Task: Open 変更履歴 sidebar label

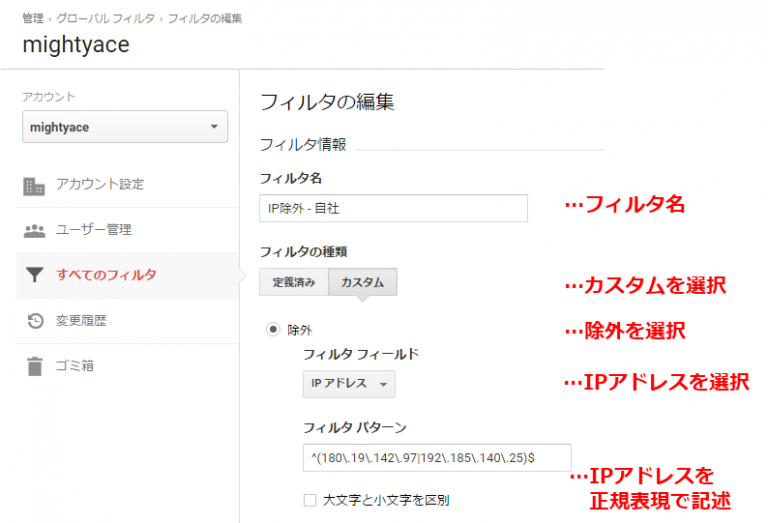Action: (81, 321)
